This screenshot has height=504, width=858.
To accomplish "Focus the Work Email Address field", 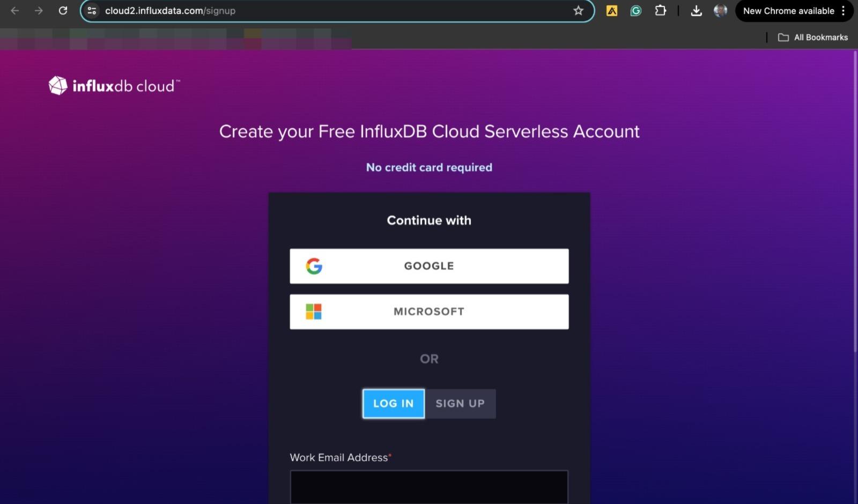I will pos(429,487).
